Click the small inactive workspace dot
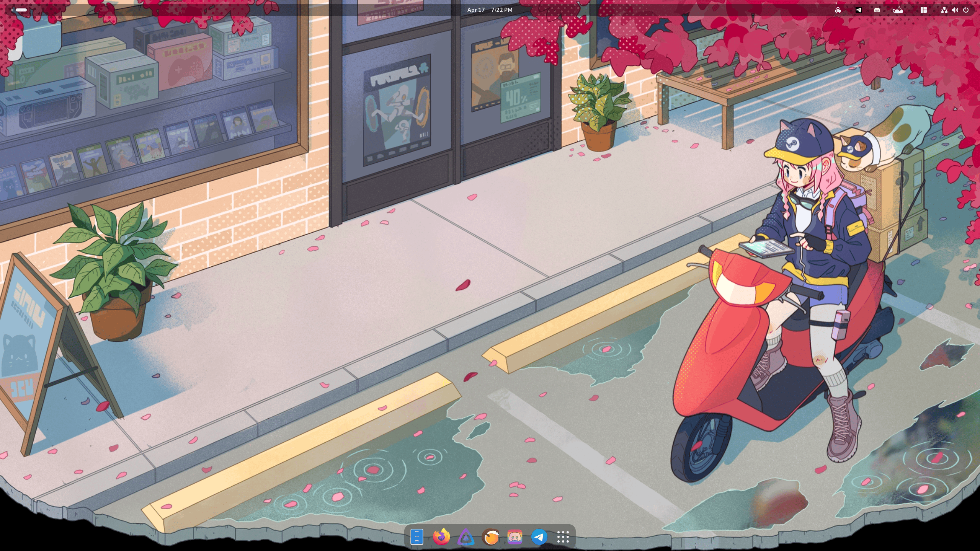Viewport: 980px width, 551px height. [x=12, y=10]
